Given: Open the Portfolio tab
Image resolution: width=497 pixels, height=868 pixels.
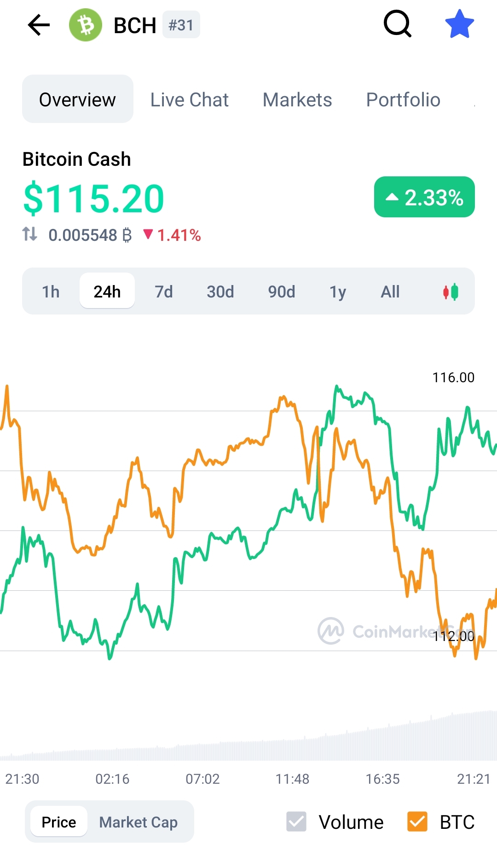Looking at the screenshot, I should pyautogui.click(x=403, y=99).
